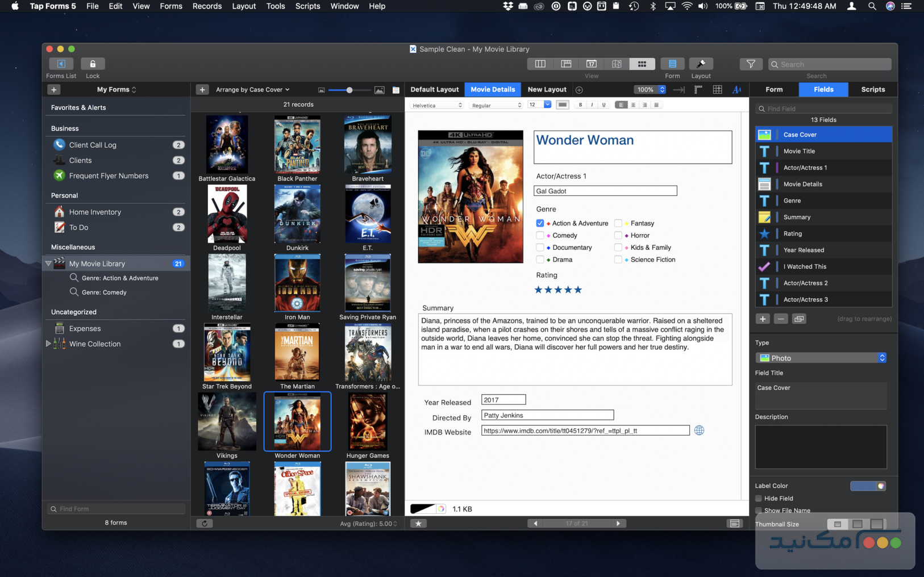Switch to the Default Layout tab

pos(435,89)
